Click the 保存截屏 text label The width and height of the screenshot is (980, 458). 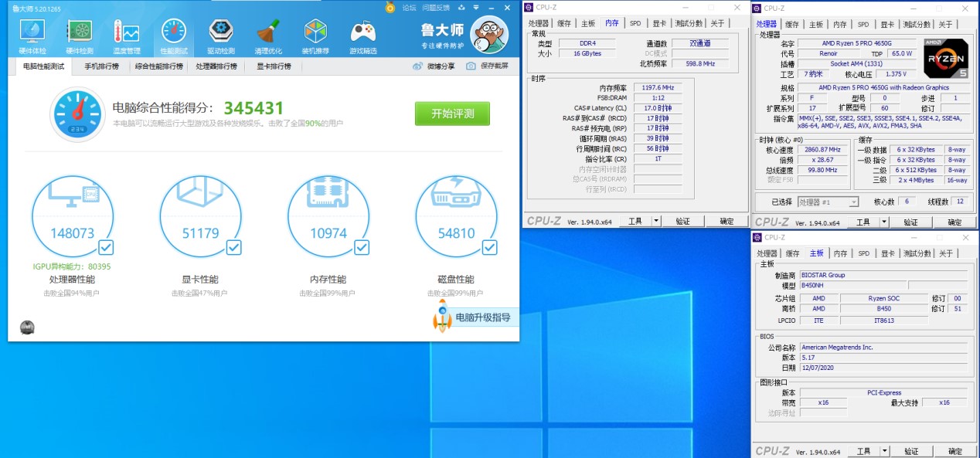[x=495, y=66]
